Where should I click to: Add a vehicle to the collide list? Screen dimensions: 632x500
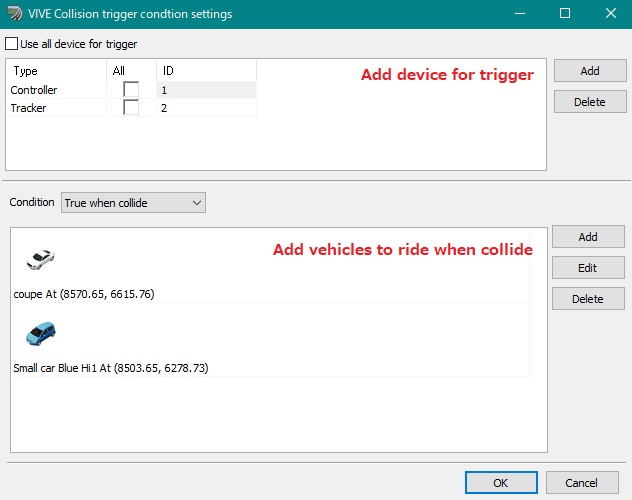point(588,237)
